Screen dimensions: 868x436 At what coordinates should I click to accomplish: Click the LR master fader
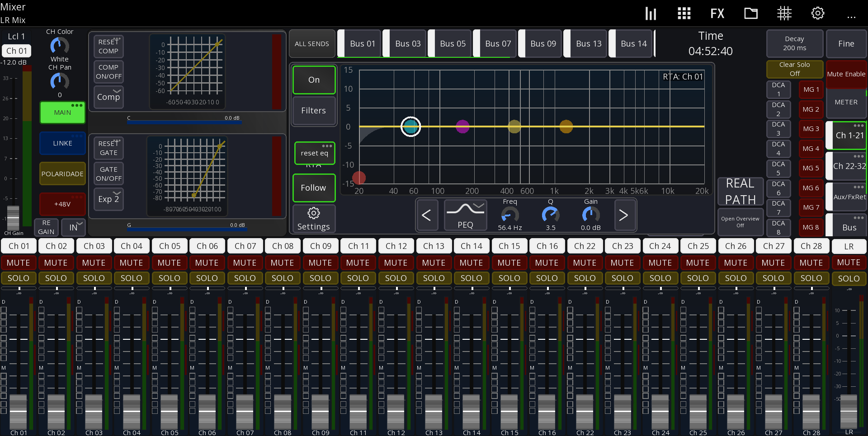849,411
